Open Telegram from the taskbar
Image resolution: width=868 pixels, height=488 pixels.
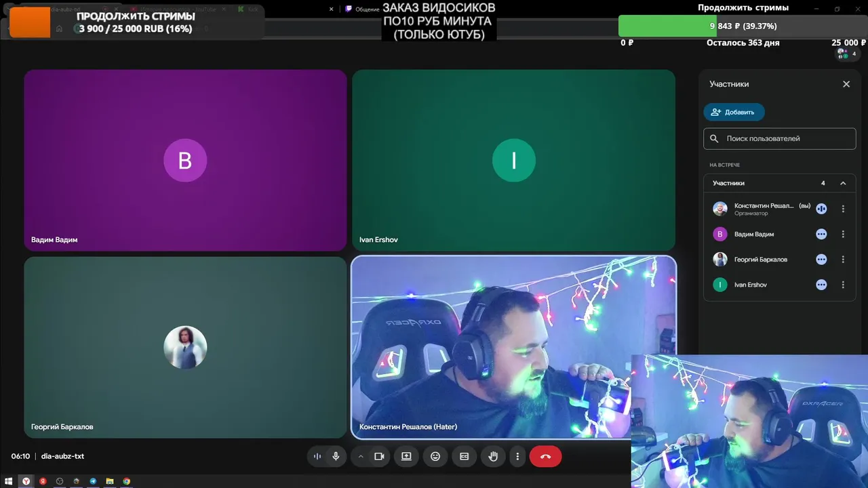point(93,481)
